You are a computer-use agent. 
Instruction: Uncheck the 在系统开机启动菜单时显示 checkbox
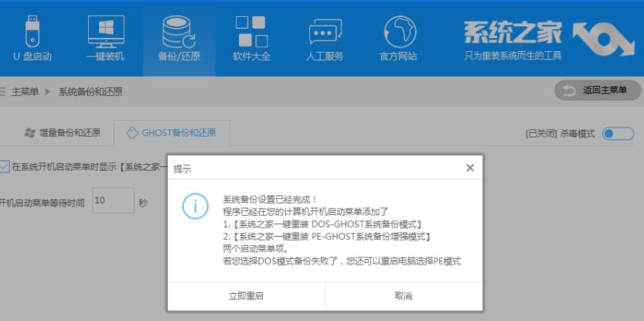tap(4, 167)
